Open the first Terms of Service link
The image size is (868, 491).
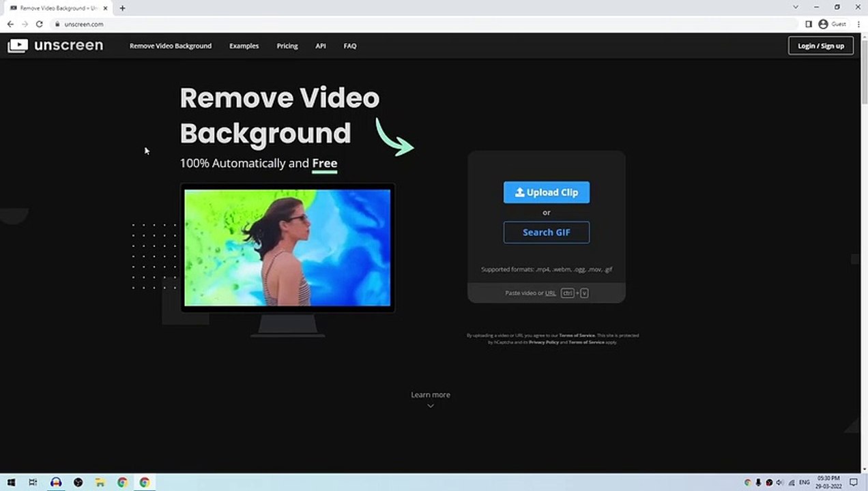point(577,336)
